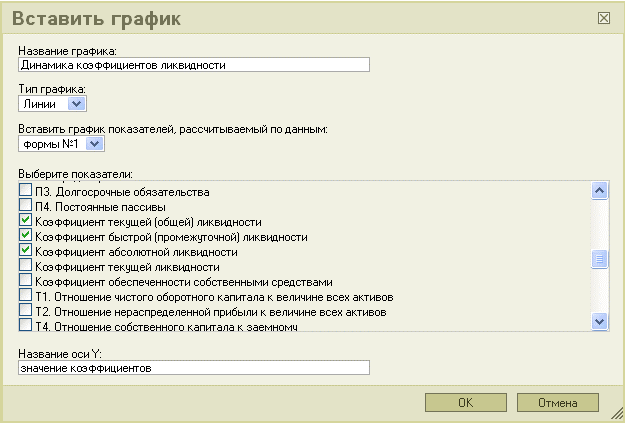Image resolution: width=625 pixels, height=423 pixels.
Task: Click the Название графика text field
Action: (194, 65)
